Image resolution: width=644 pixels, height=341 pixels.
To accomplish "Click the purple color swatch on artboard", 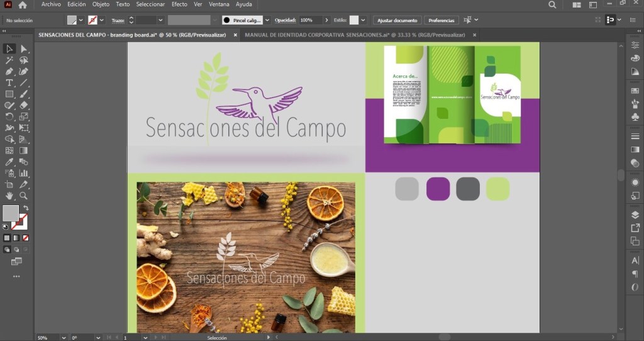I will pyautogui.click(x=438, y=189).
